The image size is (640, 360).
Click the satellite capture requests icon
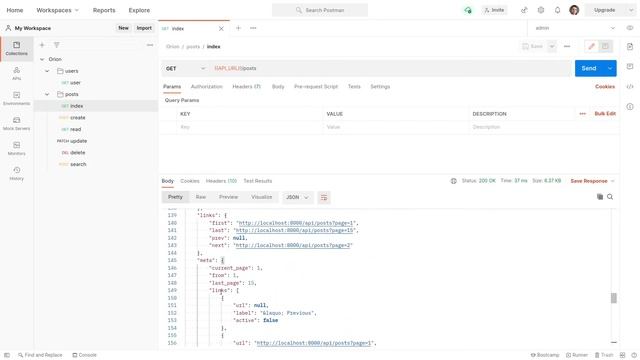(x=524, y=10)
